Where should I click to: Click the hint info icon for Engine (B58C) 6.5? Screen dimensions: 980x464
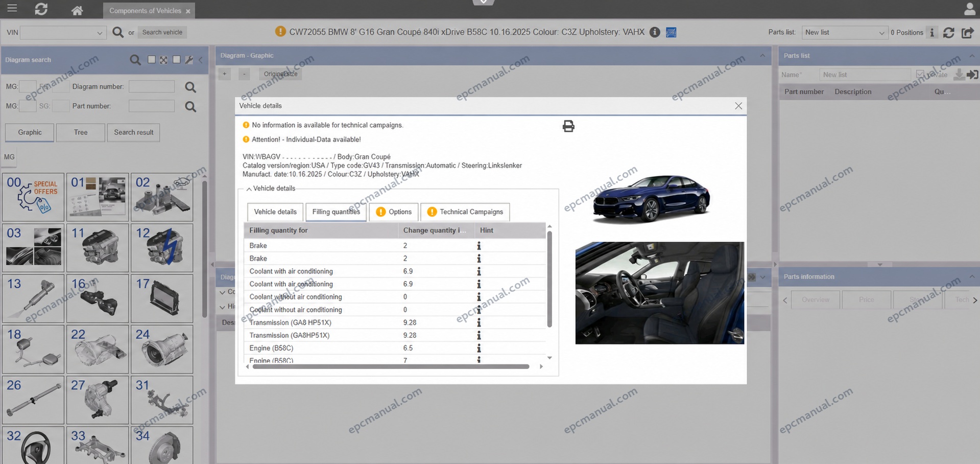pos(479,348)
